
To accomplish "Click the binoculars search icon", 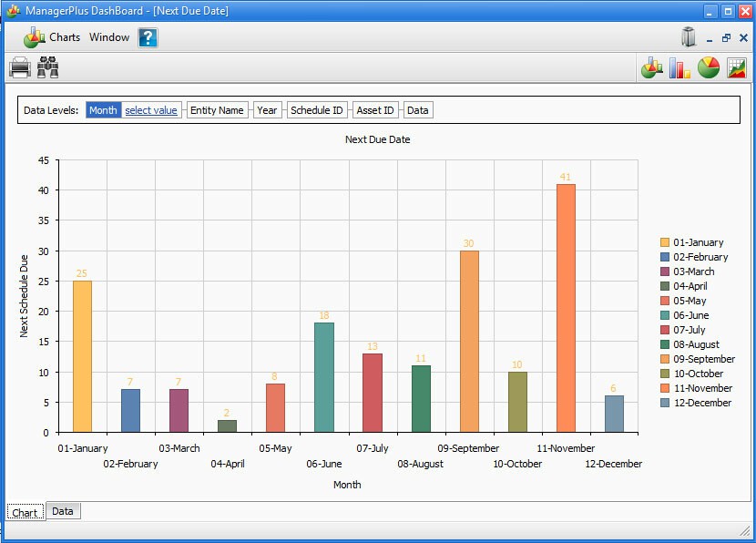I will point(48,67).
